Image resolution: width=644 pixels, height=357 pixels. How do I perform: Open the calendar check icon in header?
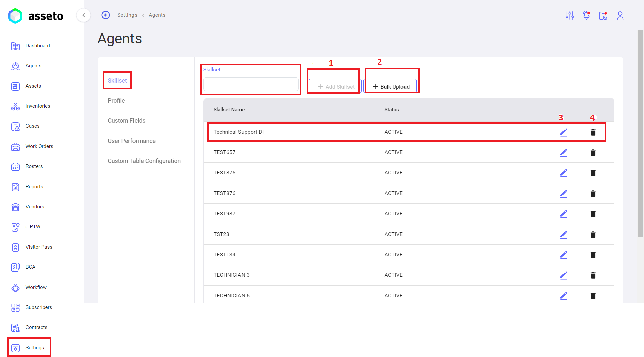coord(603,16)
